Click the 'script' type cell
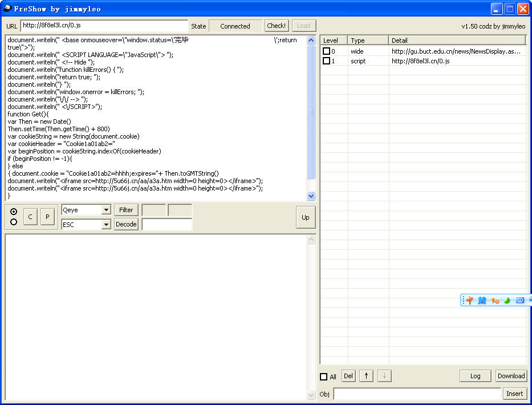Screen dimensions: 532x405 [x=358, y=61]
